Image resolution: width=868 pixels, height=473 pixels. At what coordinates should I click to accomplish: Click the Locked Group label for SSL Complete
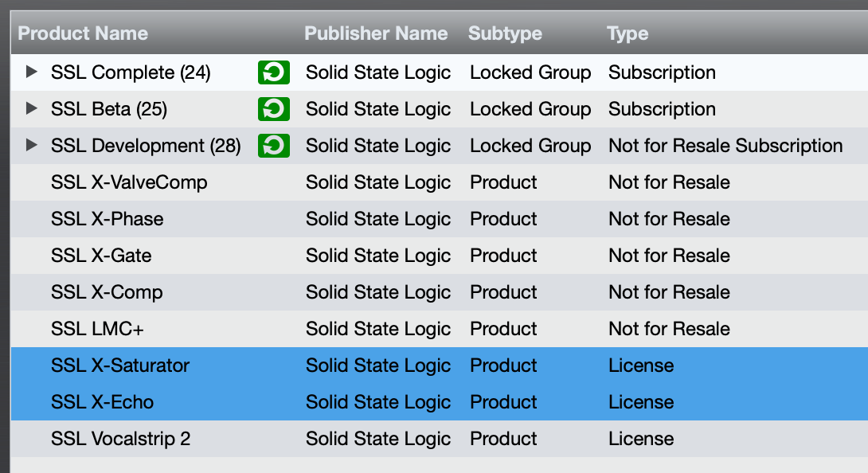[x=530, y=72]
